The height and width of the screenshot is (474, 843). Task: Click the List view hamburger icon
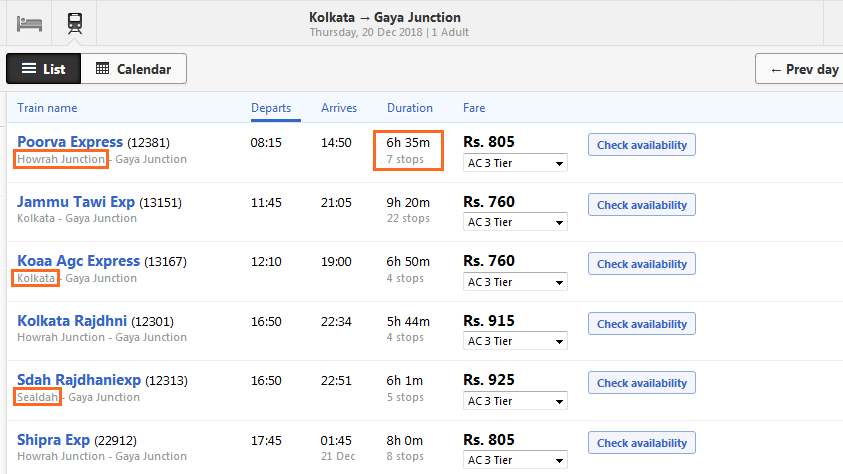[x=29, y=69]
